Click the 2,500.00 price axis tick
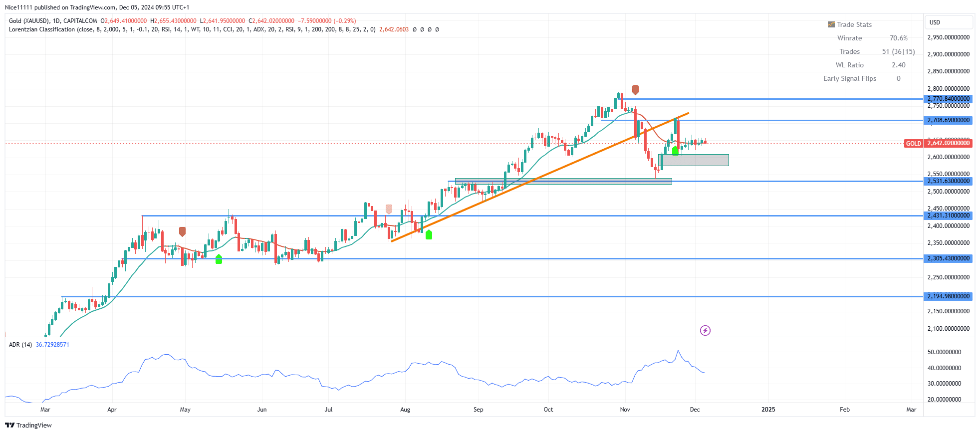Image resolution: width=980 pixels, height=434 pixels. coord(949,192)
